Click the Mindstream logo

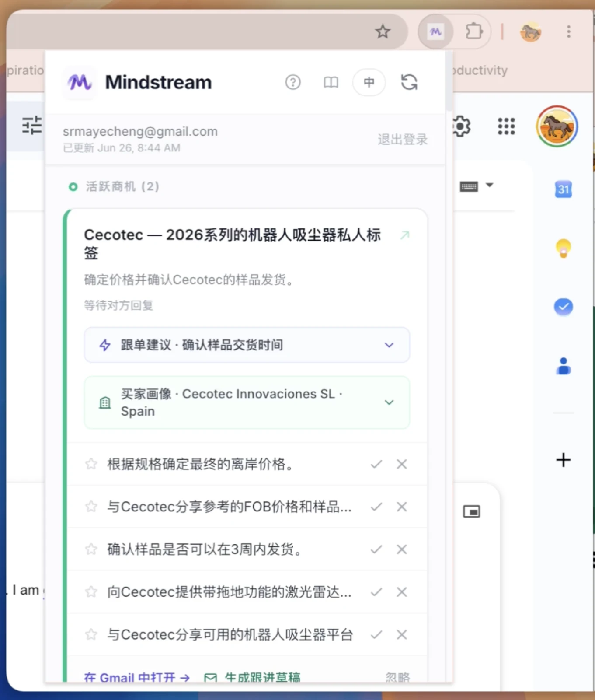tap(79, 82)
